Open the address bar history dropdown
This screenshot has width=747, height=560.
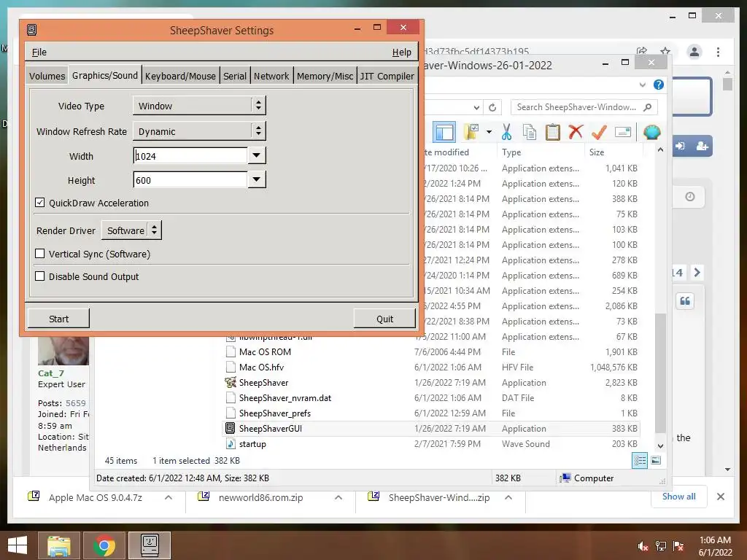tap(476, 108)
